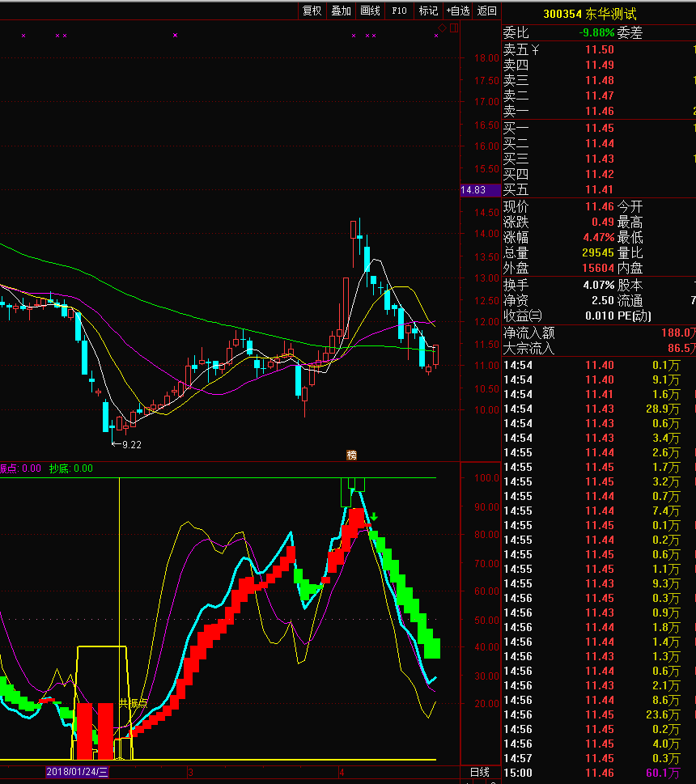Click the 最高 label

tap(630, 222)
